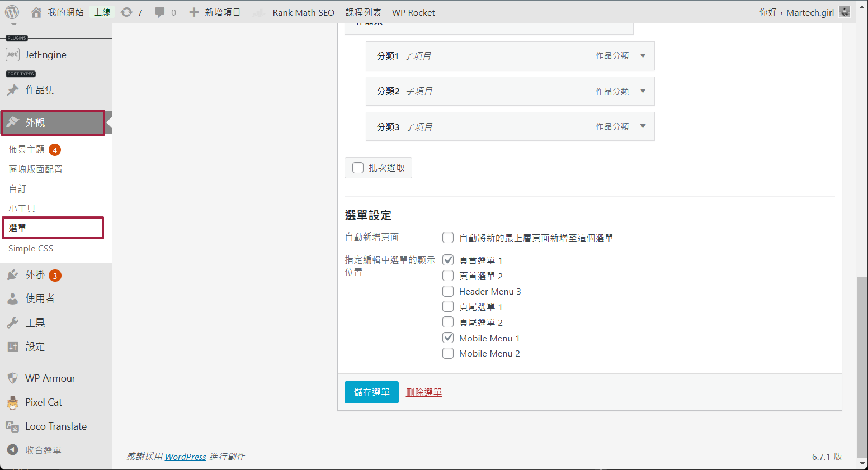Check 頁首選單 2 location

(x=448, y=276)
